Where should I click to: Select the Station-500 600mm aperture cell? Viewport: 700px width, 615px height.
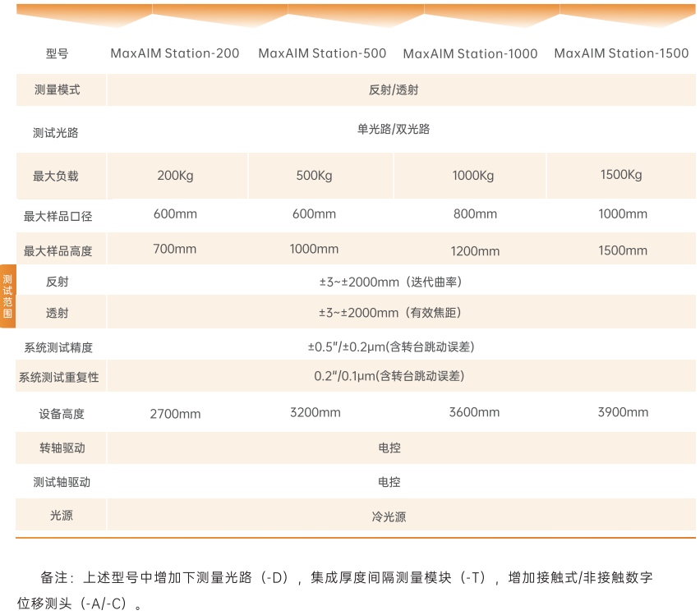(315, 213)
